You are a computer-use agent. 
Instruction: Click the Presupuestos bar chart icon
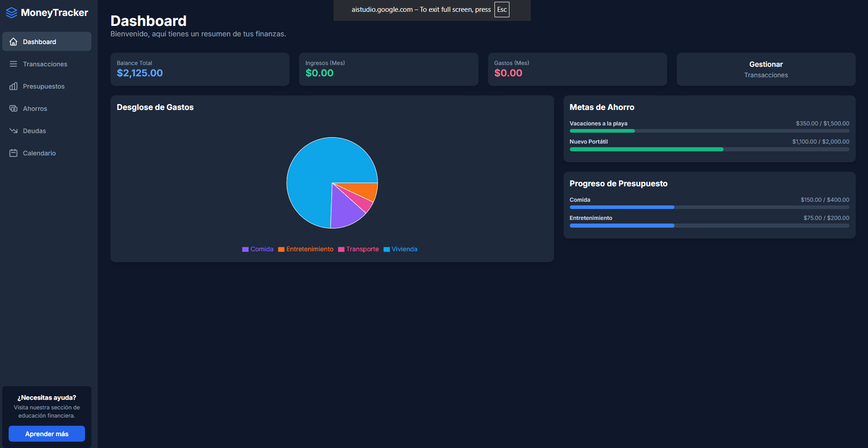point(14,86)
